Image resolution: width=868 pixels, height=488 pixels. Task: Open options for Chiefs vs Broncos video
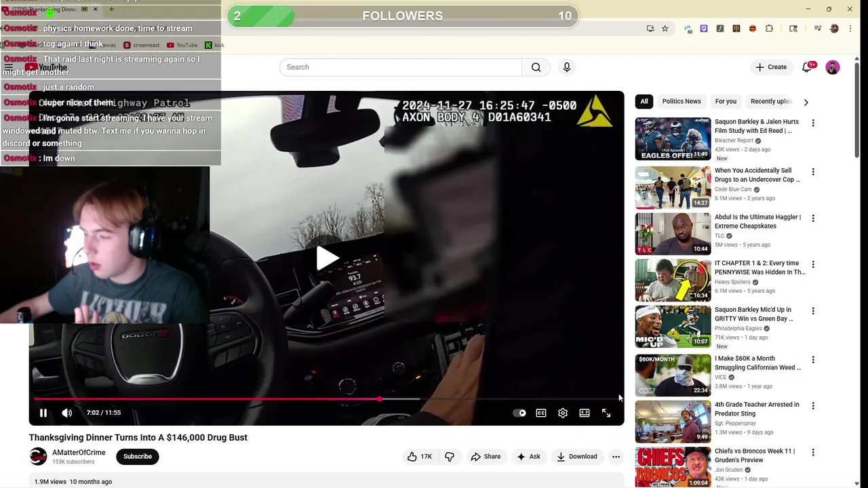pyautogui.click(x=813, y=452)
